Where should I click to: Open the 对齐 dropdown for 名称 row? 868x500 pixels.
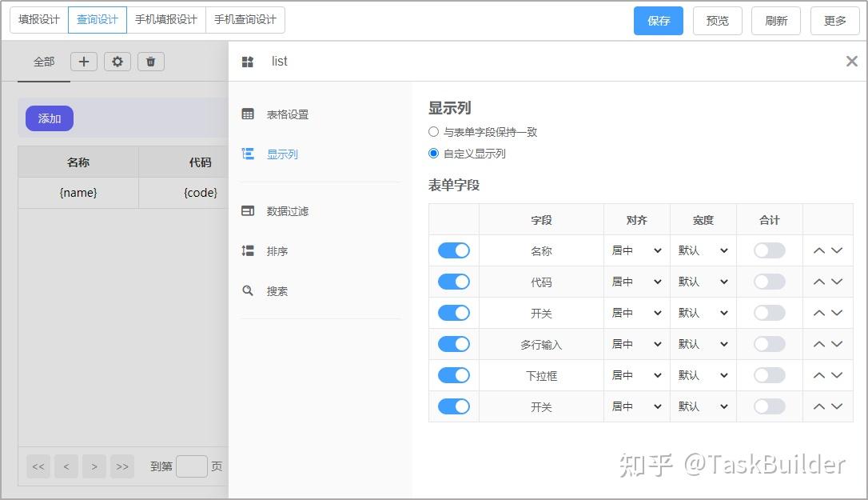pyautogui.click(x=637, y=250)
